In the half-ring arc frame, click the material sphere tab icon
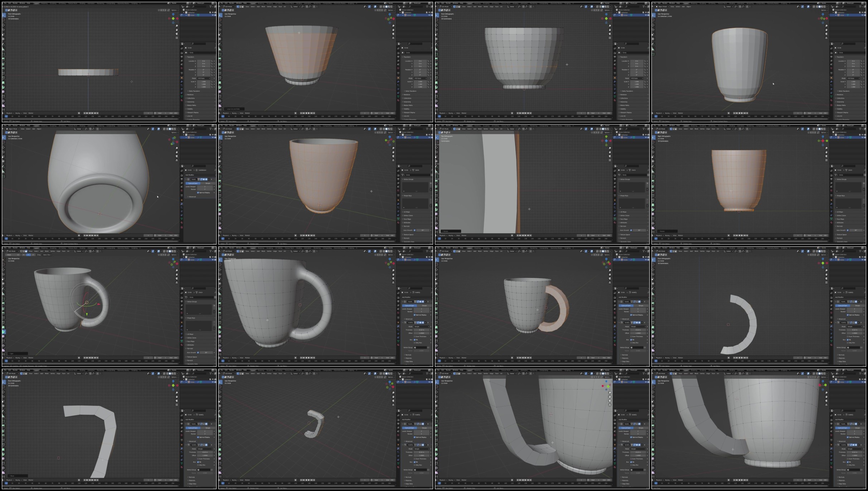Screen dimensions: 868x491 pos(831,345)
